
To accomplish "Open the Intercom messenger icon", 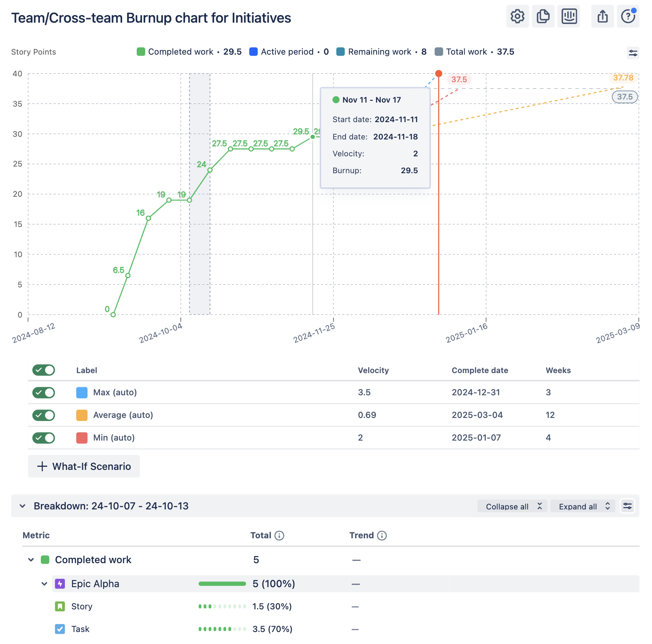I will pos(569,16).
